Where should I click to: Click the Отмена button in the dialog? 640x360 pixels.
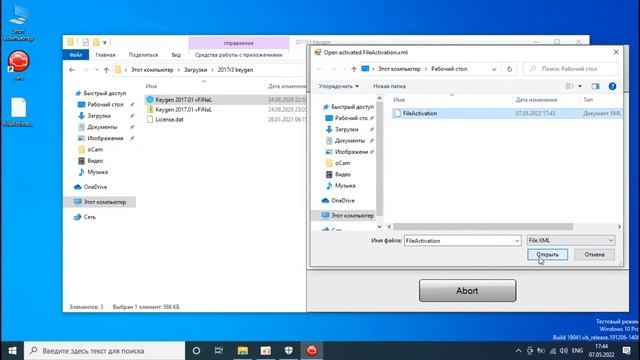594,255
